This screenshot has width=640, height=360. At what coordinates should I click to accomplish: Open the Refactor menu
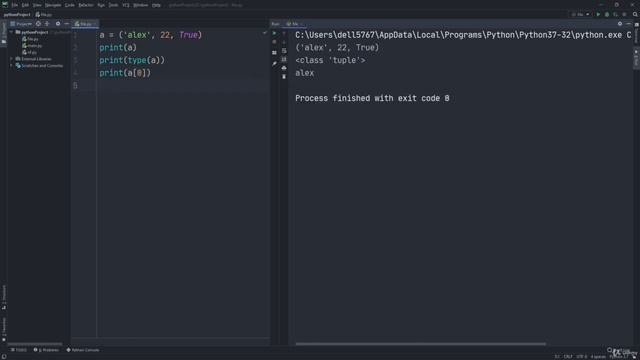86,5
